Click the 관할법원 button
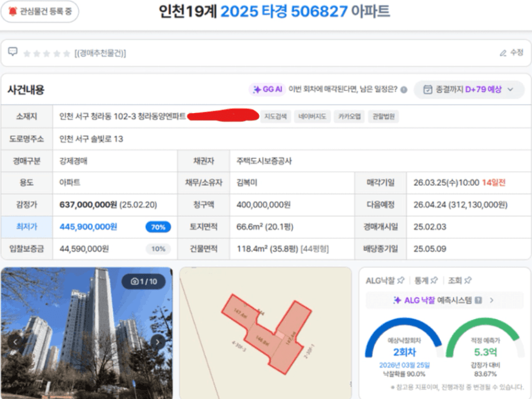The image size is (532, 399). coord(383,117)
